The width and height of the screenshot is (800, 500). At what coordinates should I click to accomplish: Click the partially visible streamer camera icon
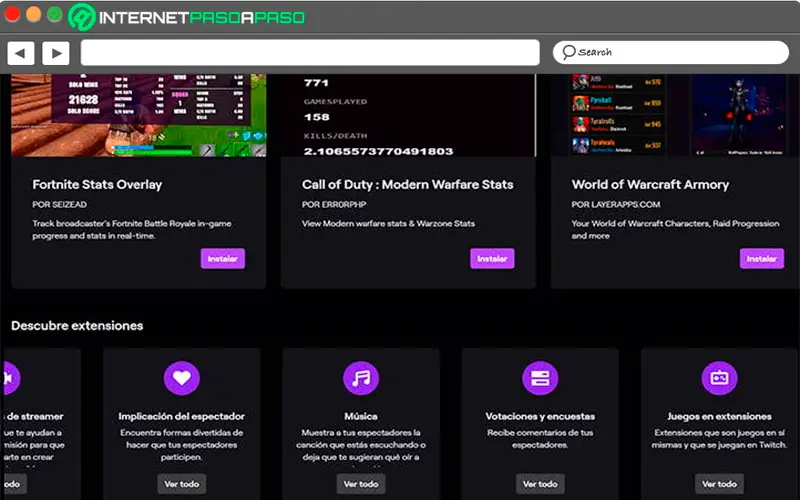[11, 378]
